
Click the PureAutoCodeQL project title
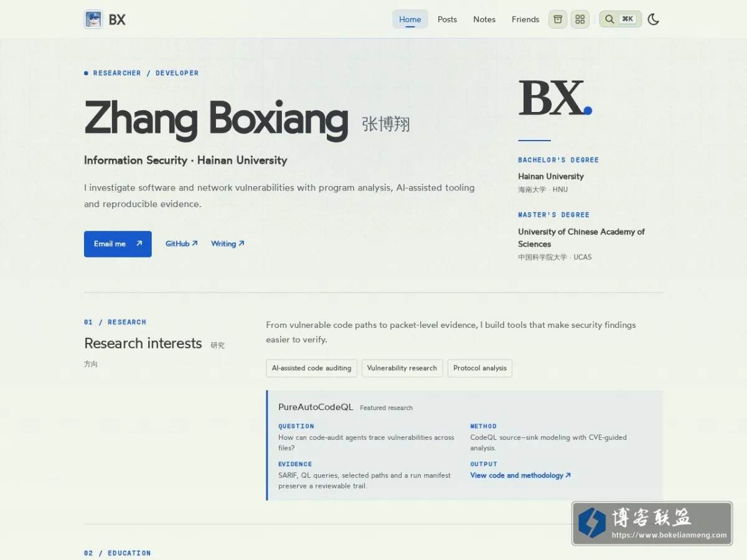pyautogui.click(x=316, y=407)
